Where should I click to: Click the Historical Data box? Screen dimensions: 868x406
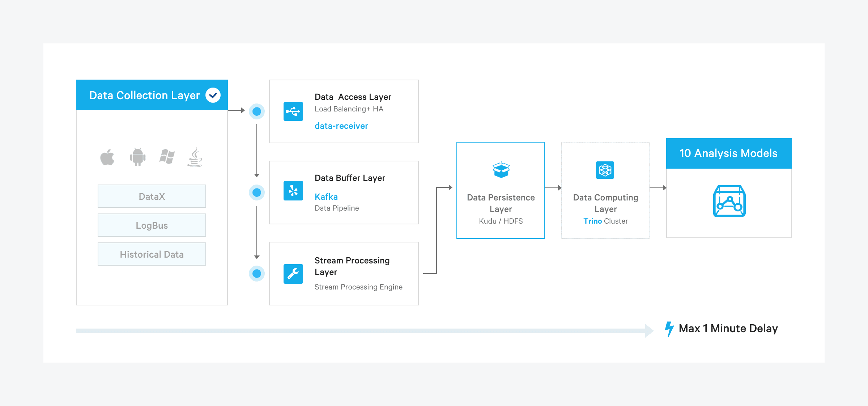[152, 254]
